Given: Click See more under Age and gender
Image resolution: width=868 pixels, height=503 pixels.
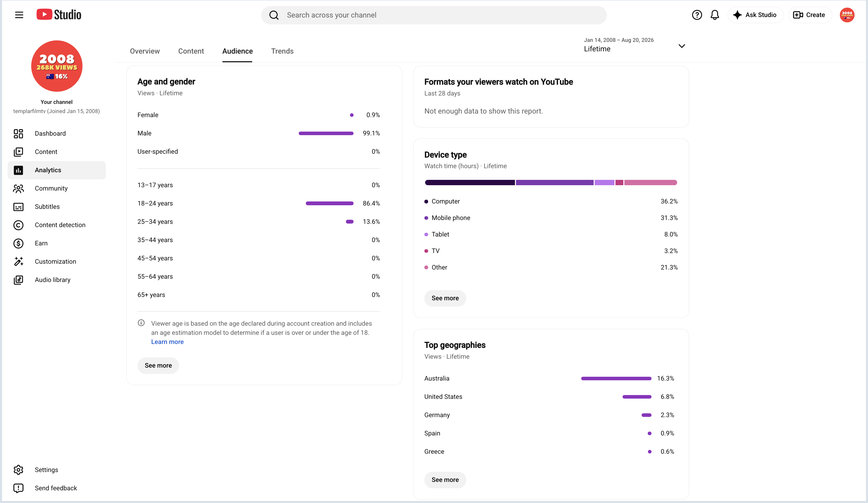Looking at the screenshot, I should tap(158, 365).
